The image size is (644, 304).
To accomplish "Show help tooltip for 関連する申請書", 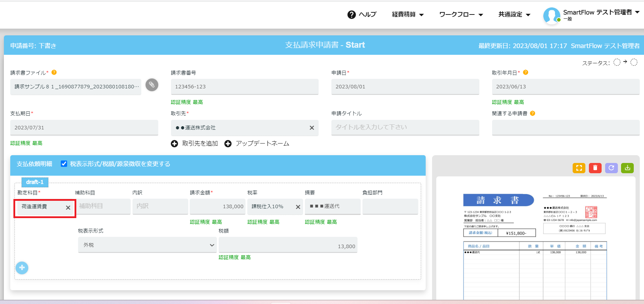I will pyautogui.click(x=532, y=113).
